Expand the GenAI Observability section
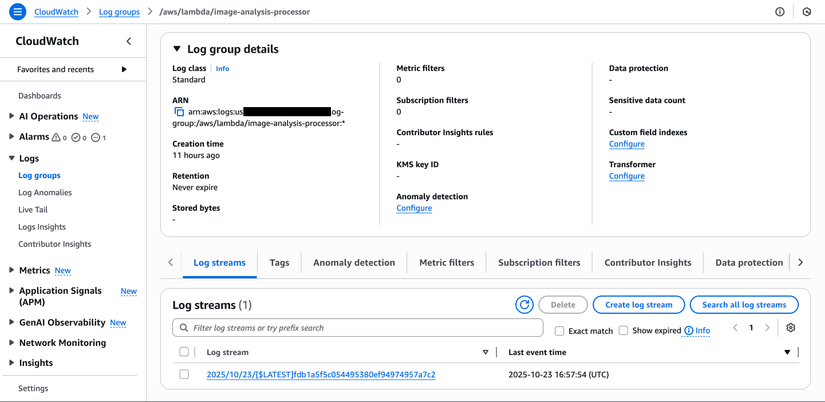 (x=12, y=322)
